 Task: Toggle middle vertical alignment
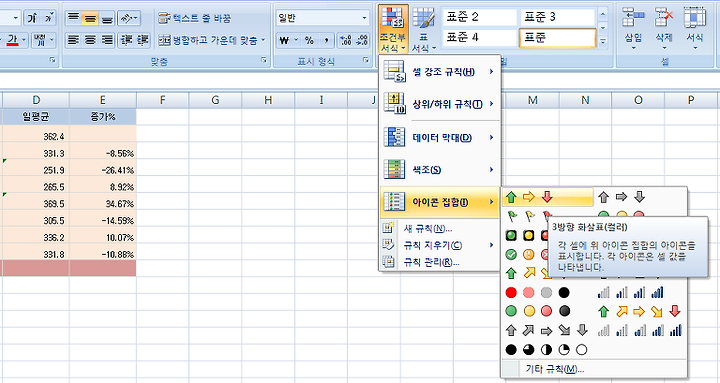(90, 18)
